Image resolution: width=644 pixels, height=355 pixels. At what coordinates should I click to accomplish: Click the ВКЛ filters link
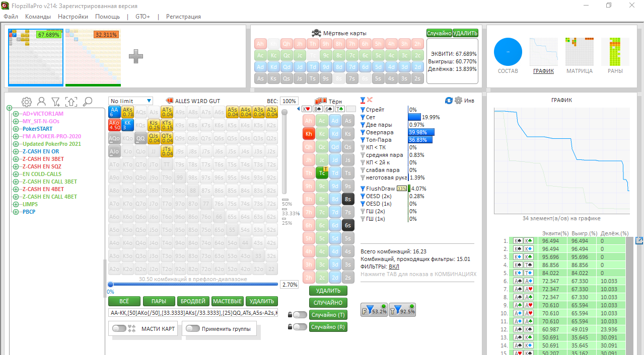pyautogui.click(x=393, y=267)
